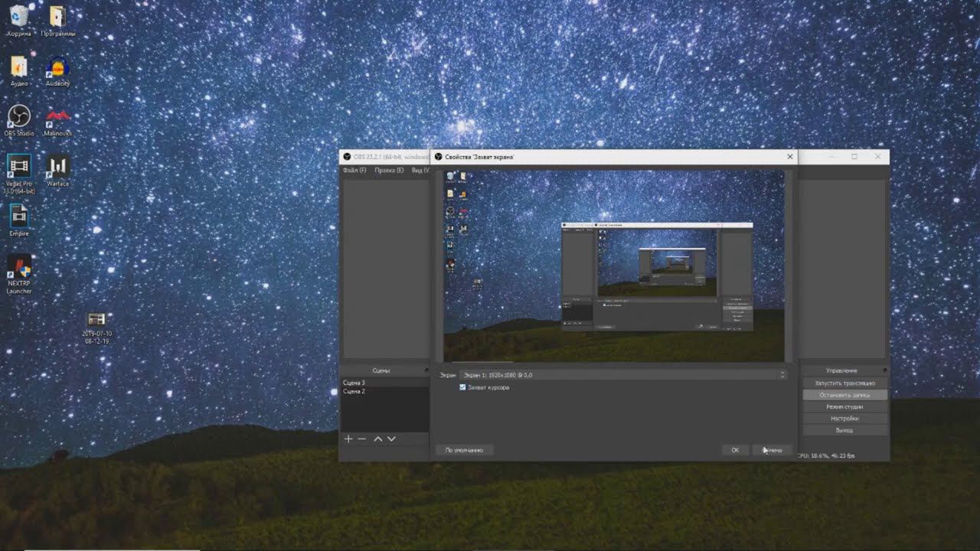Click the По умолчанию defaults button

tap(464, 450)
